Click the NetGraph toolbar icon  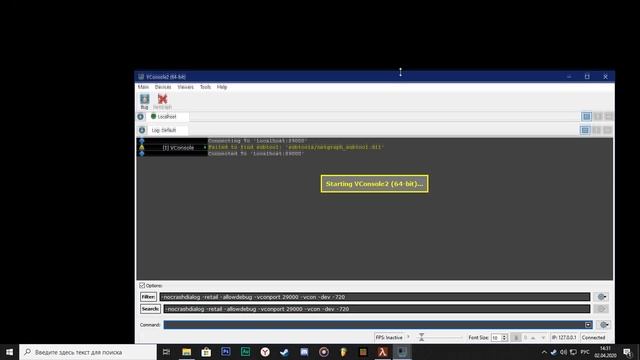(162, 101)
